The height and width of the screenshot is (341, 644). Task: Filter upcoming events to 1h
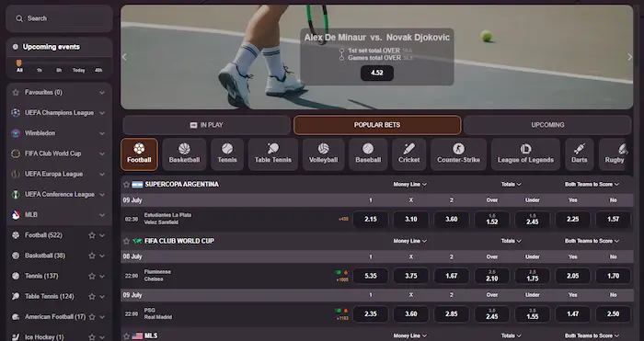coord(40,70)
